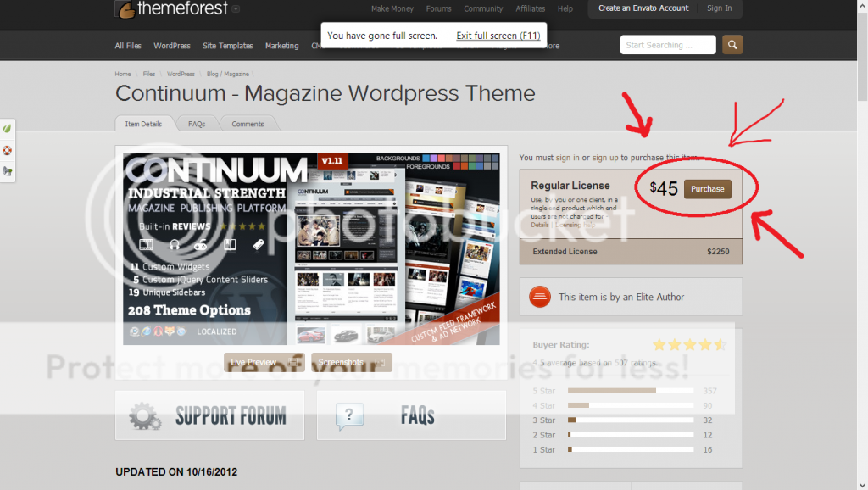
Task: Select Marketing menu item
Action: (x=281, y=46)
